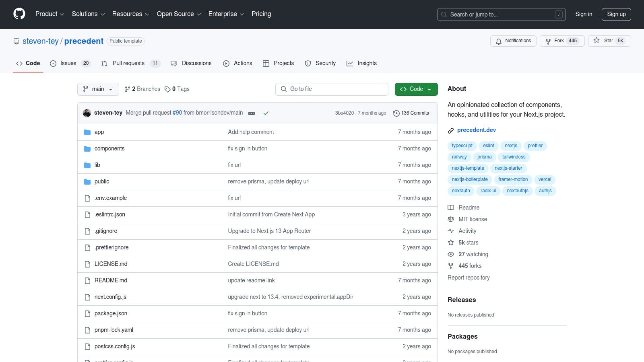Click the package.json file icon

[87, 314]
